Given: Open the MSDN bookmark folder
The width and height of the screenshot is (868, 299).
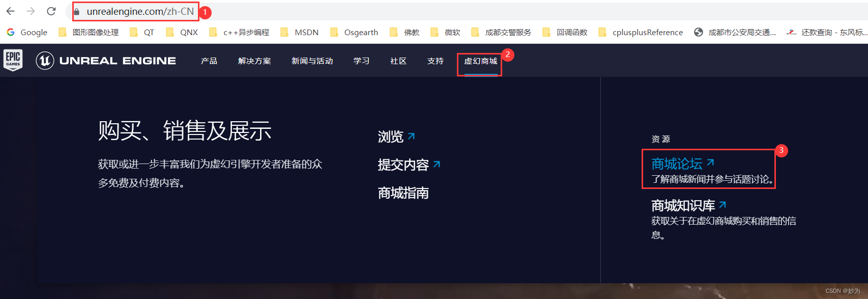Looking at the screenshot, I should [300, 32].
